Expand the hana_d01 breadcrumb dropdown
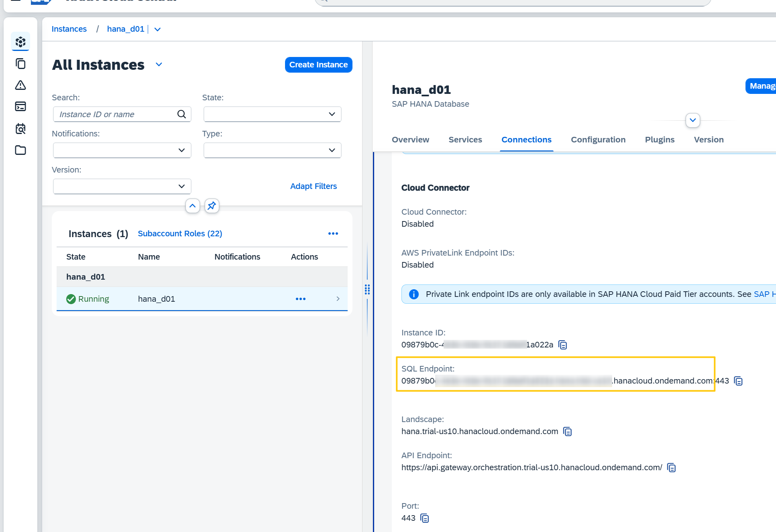Viewport: 776px width, 532px height. 157,29
